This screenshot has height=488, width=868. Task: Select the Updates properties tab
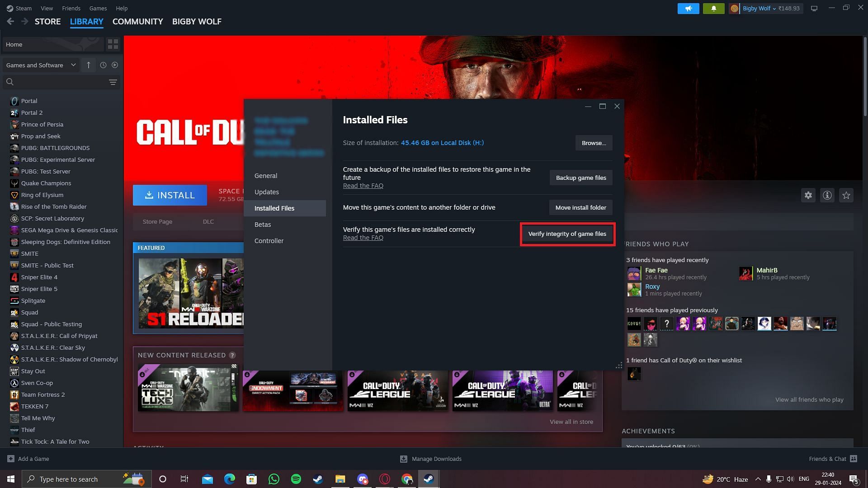pos(285,192)
